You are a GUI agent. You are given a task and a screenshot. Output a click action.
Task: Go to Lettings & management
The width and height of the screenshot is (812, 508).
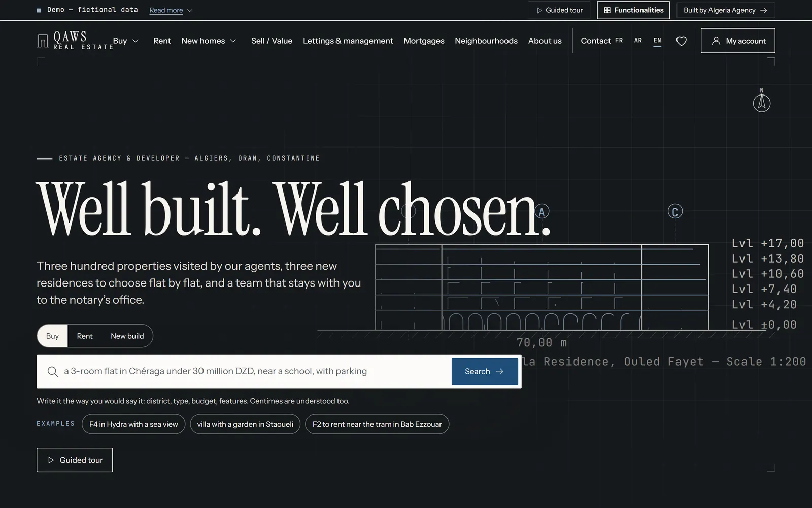(x=348, y=41)
